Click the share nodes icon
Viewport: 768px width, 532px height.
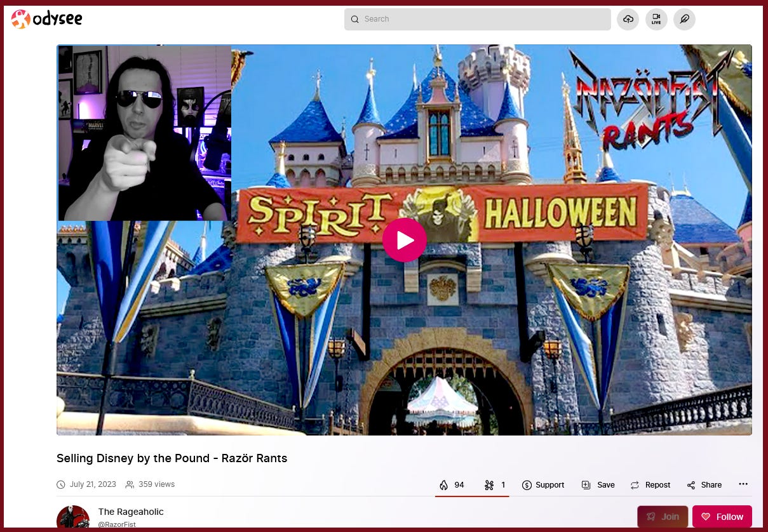click(691, 486)
